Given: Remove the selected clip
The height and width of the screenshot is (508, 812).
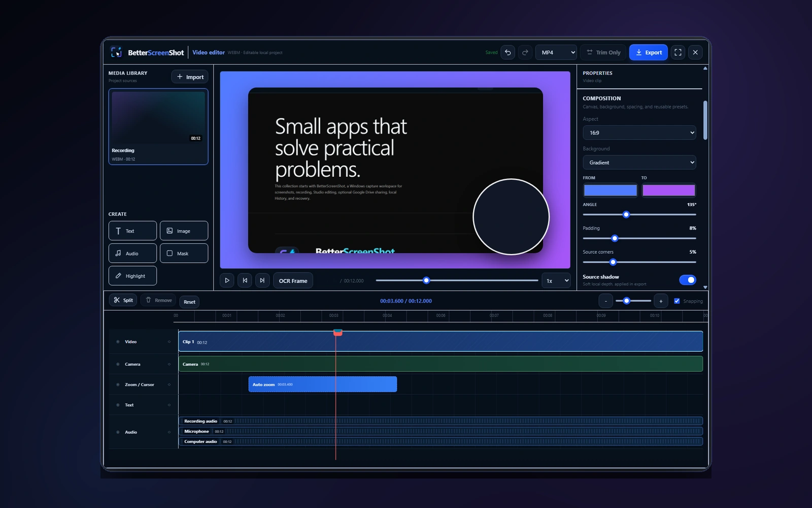Looking at the screenshot, I should click(158, 300).
